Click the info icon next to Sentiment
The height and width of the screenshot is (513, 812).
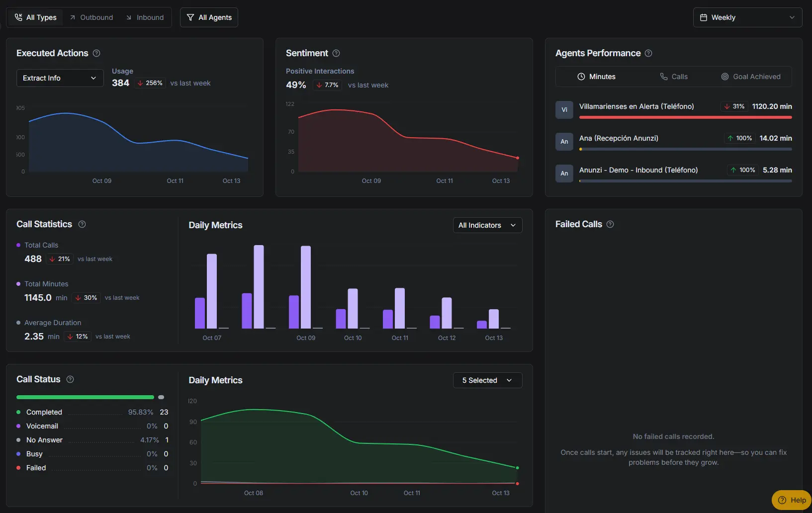336,53
